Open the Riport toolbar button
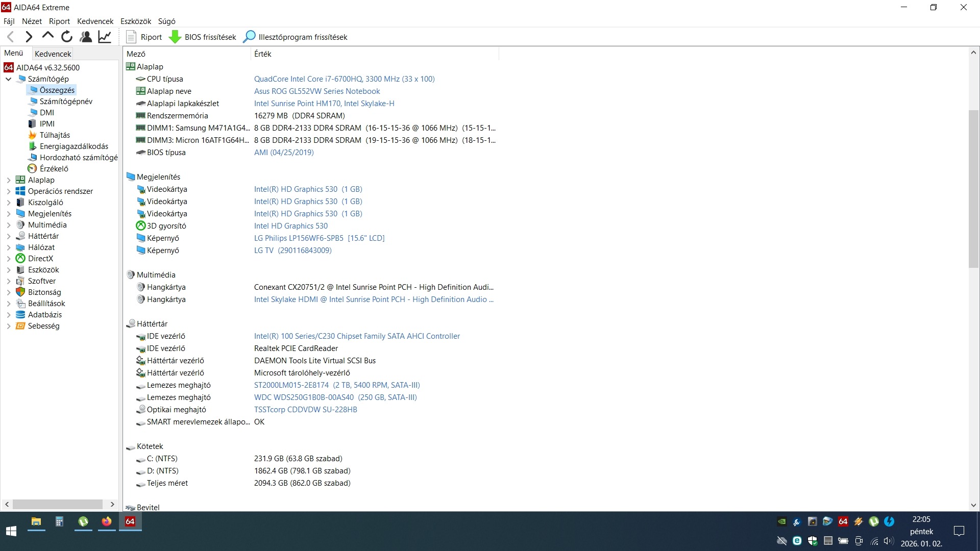 pyautogui.click(x=144, y=37)
